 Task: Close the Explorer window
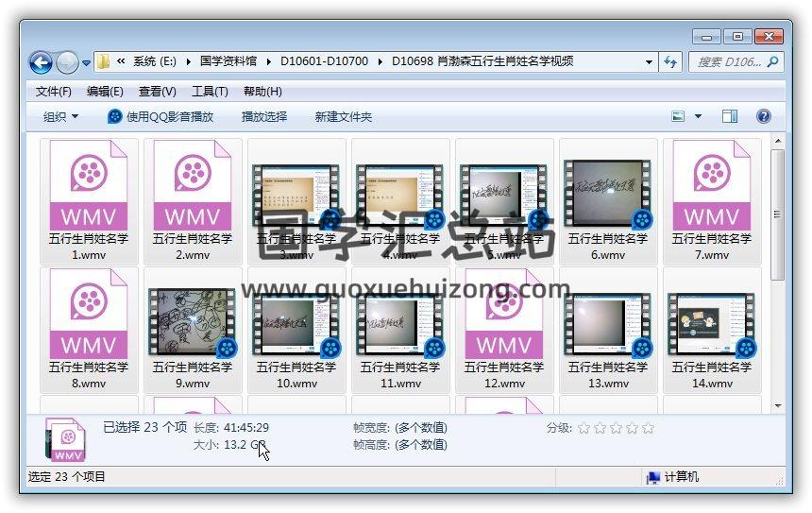point(769,36)
